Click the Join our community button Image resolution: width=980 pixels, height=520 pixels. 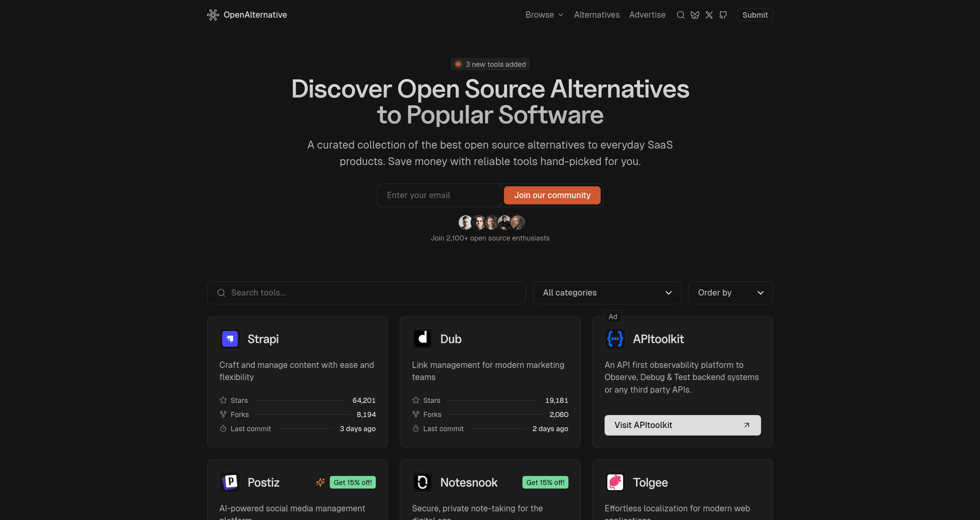tap(552, 195)
